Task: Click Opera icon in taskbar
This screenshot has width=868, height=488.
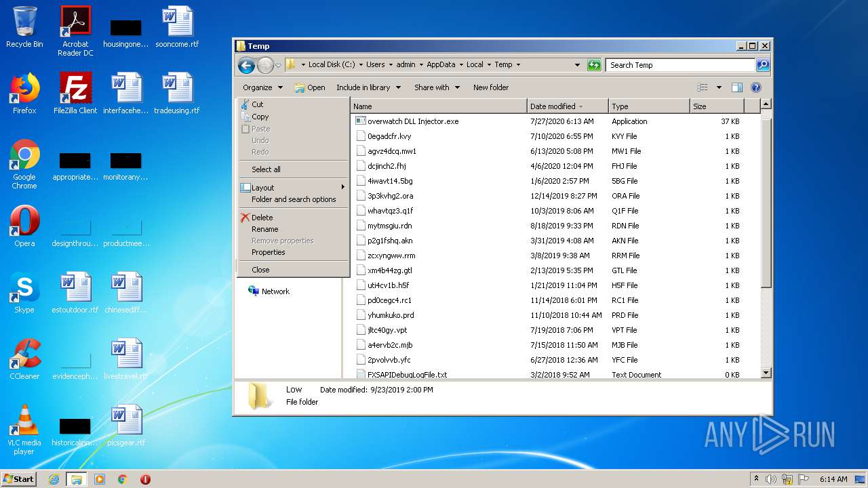Action: click(x=145, y=479)
